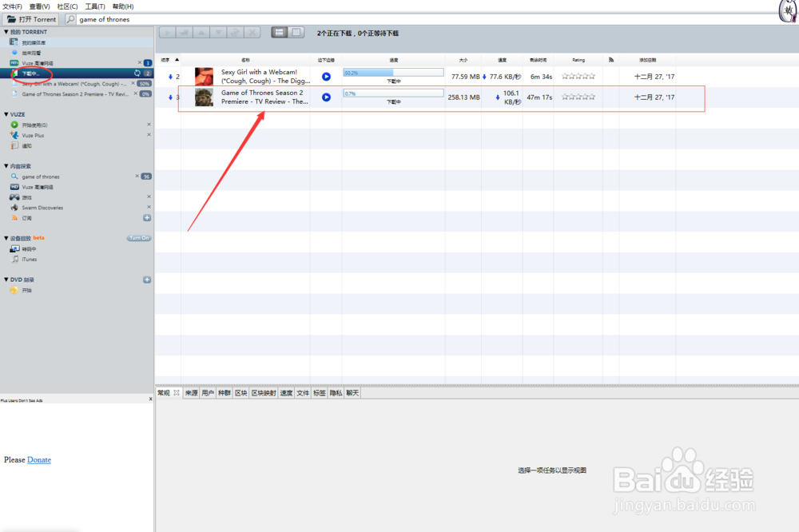Open the 查看(V) menu

click(39, 6)
